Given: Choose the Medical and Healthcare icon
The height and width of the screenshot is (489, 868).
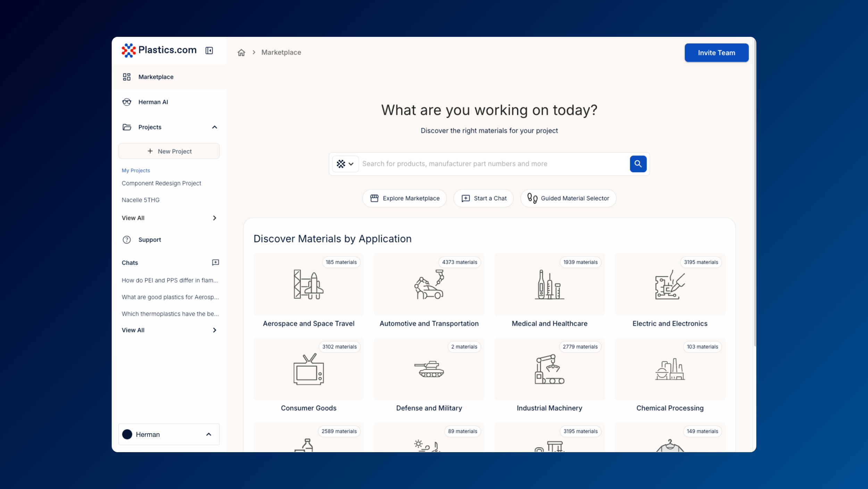Looking at the screenshot, I should coord(549,285).
